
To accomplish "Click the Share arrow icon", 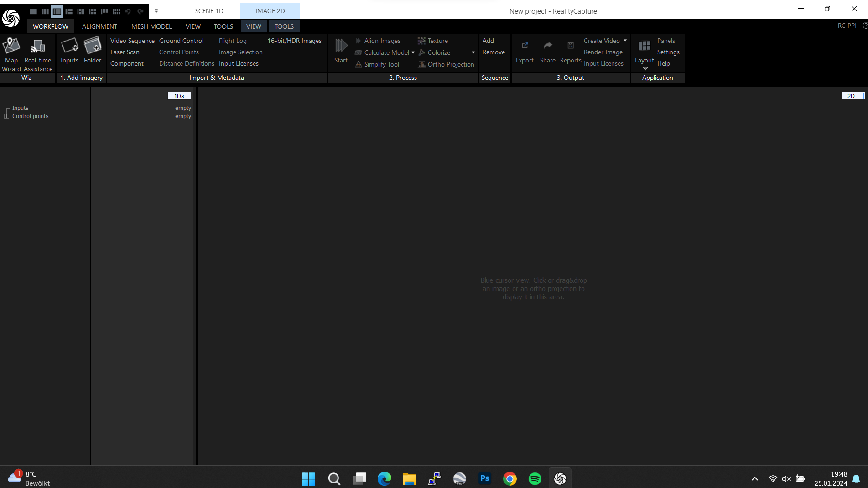I will coord(548,50).
